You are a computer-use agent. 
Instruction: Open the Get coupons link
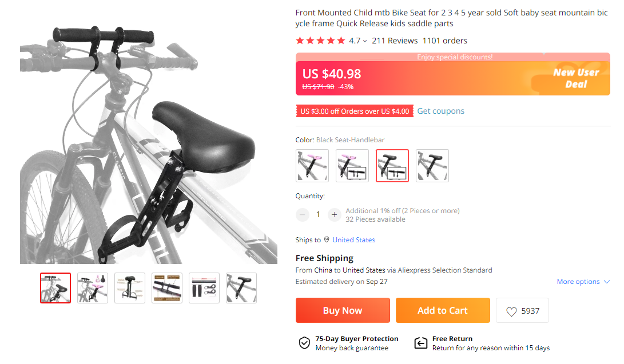(440, 111)
